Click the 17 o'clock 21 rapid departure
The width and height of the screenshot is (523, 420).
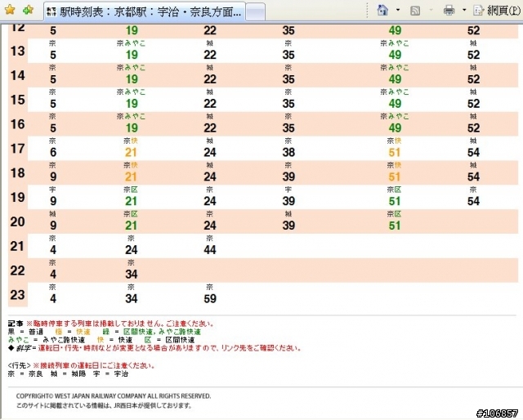click(131, 152)
